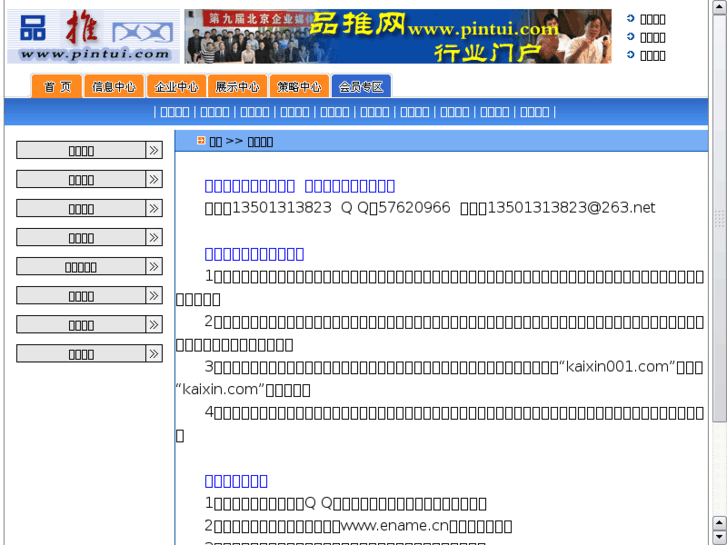Click the first breadcrumb link before the >> separator

[216, 141]
